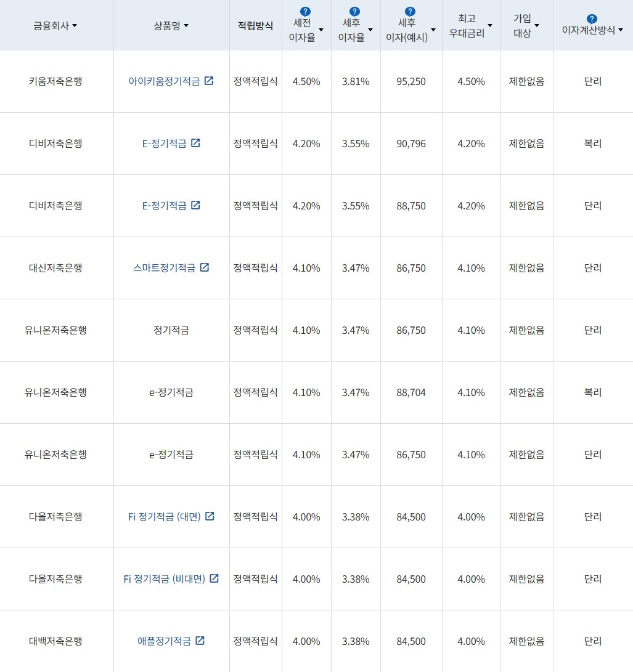Click the help icon beside 세전이자율 header
The height and width of the screenshot is (672, 633).
(304, 10)
